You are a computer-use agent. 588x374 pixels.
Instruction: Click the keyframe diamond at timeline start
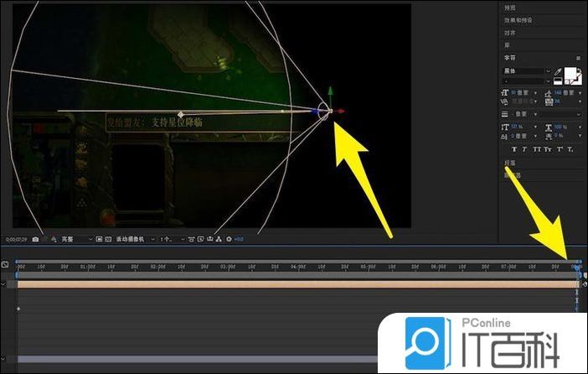(18, 309)
